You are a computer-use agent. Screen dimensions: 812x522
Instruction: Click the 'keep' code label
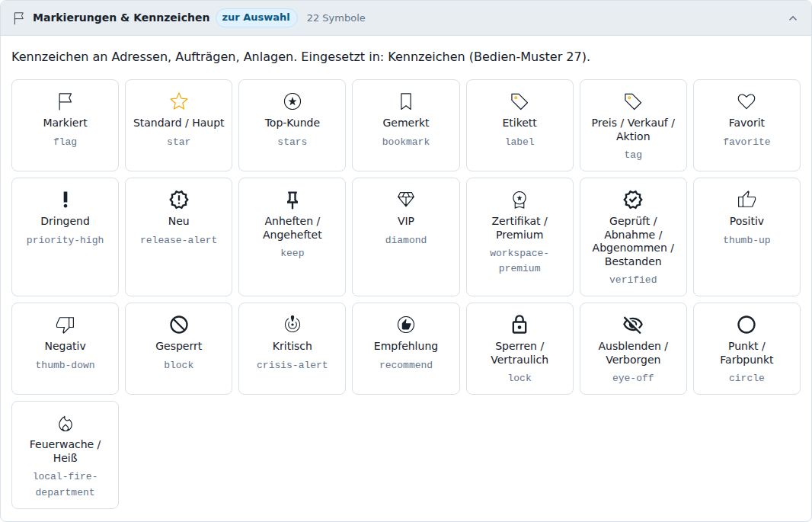292,253
